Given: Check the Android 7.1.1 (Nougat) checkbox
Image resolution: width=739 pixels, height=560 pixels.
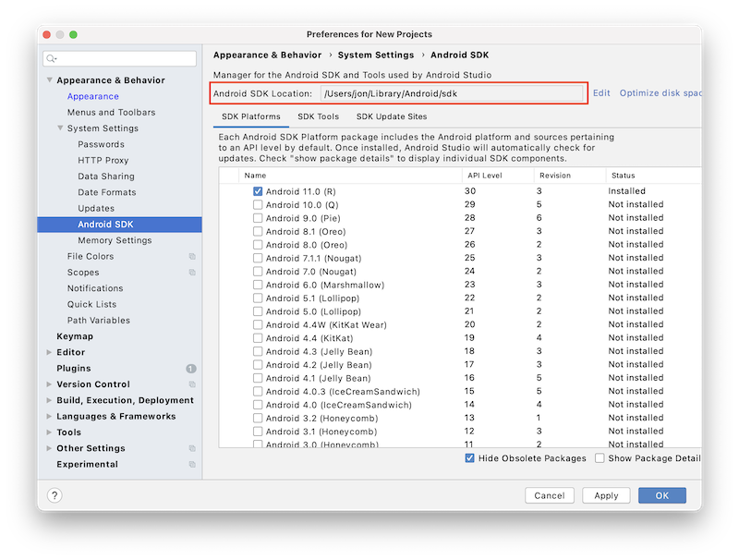Looking at the screenshot, I should click(258, 258).
